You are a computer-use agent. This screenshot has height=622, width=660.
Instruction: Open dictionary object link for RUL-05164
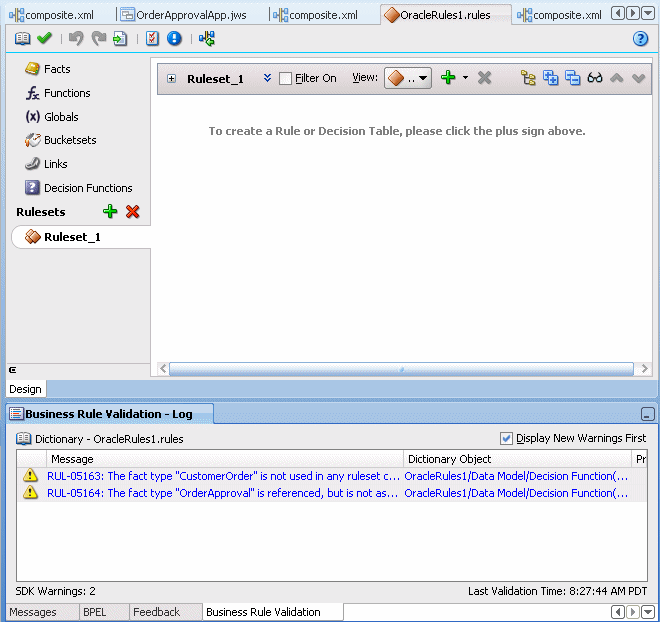point(516,493)
